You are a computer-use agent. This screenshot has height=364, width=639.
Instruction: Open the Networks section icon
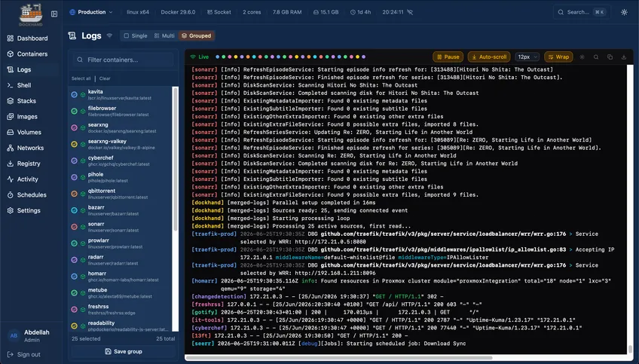pos(11,148)
